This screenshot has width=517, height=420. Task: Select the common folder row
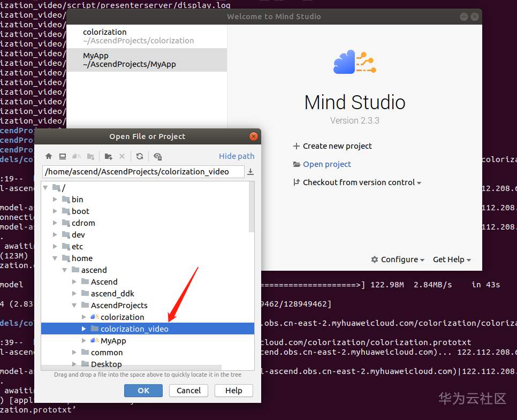click(147, 353)
